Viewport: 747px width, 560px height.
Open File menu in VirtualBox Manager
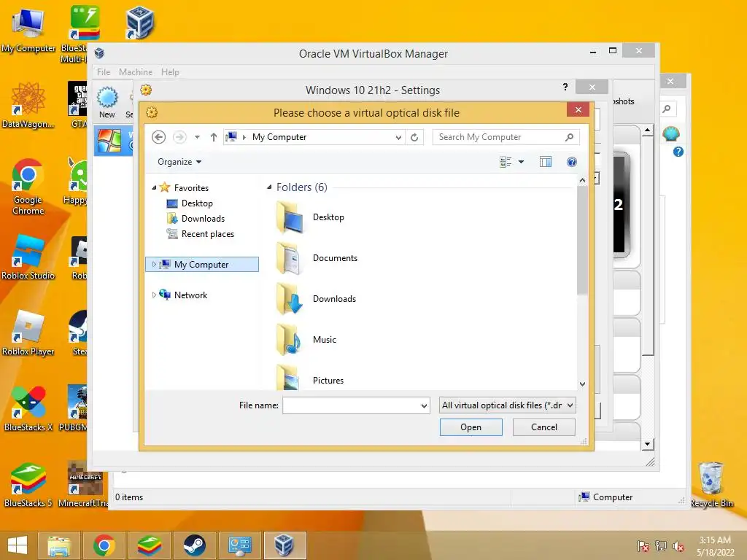(104, 72)
